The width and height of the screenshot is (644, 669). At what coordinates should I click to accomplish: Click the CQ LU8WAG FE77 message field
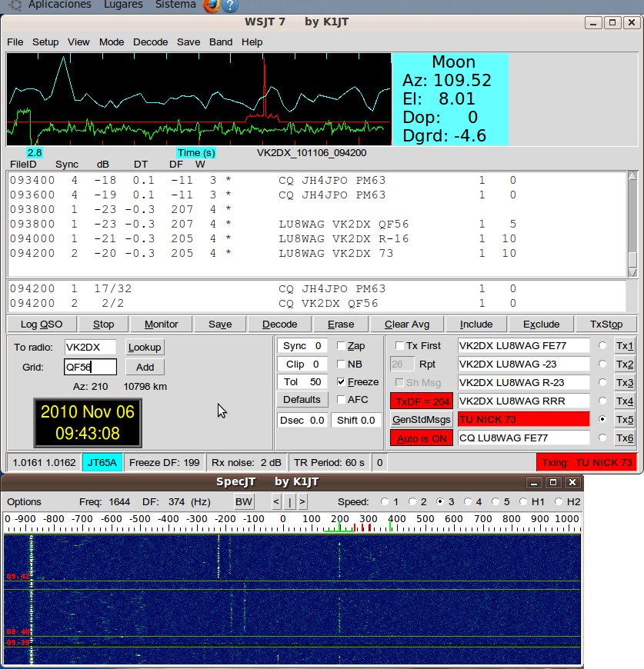[524, 438]
